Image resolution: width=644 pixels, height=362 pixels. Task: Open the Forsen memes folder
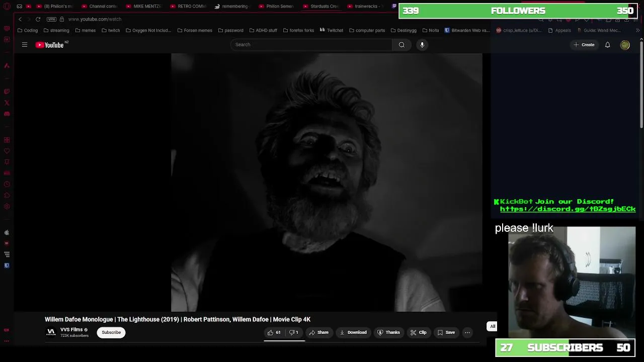click(x=195, y=30)
